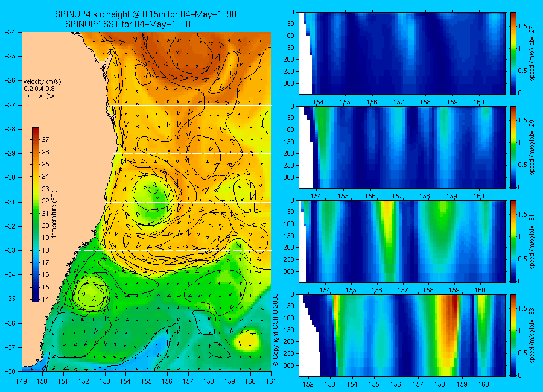The width and height of the screenshot is (543, 392).
Task: Click the '1' tick on the lat=-31 color bar
Action: click(520, 236)
